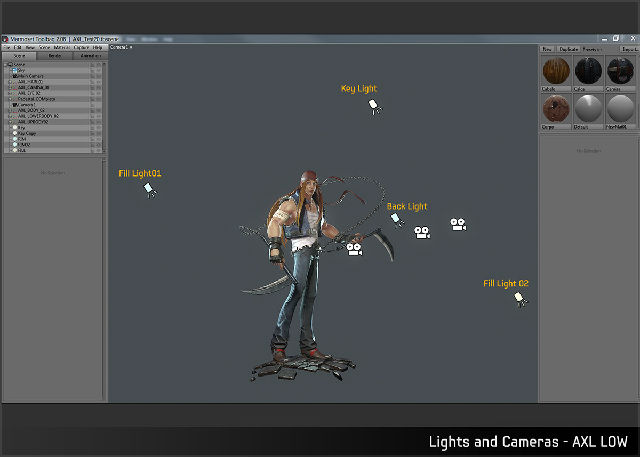Select the reddish-brown skin material sphere
This screenshot has height=457, width=640.
coord(556,109)
